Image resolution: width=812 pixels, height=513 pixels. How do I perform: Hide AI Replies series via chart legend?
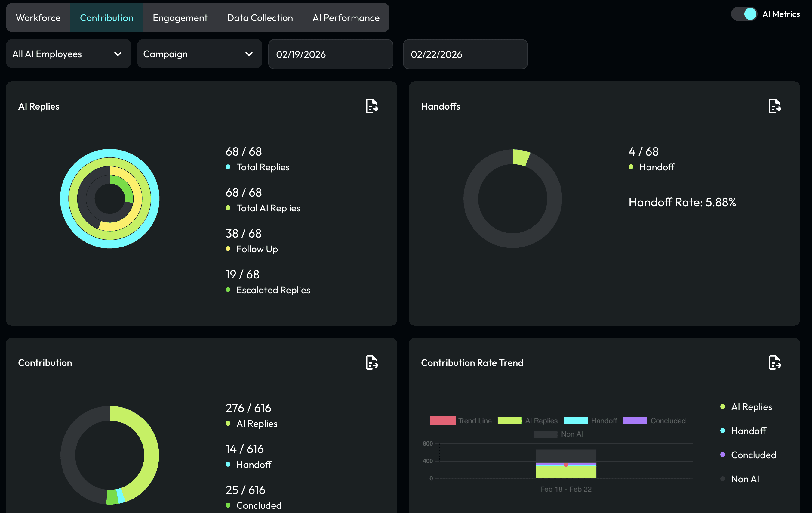click(509, 421)
